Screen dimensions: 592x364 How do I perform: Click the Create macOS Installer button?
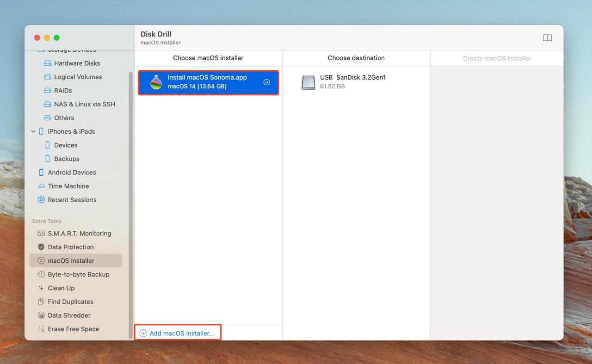point(497,58)
